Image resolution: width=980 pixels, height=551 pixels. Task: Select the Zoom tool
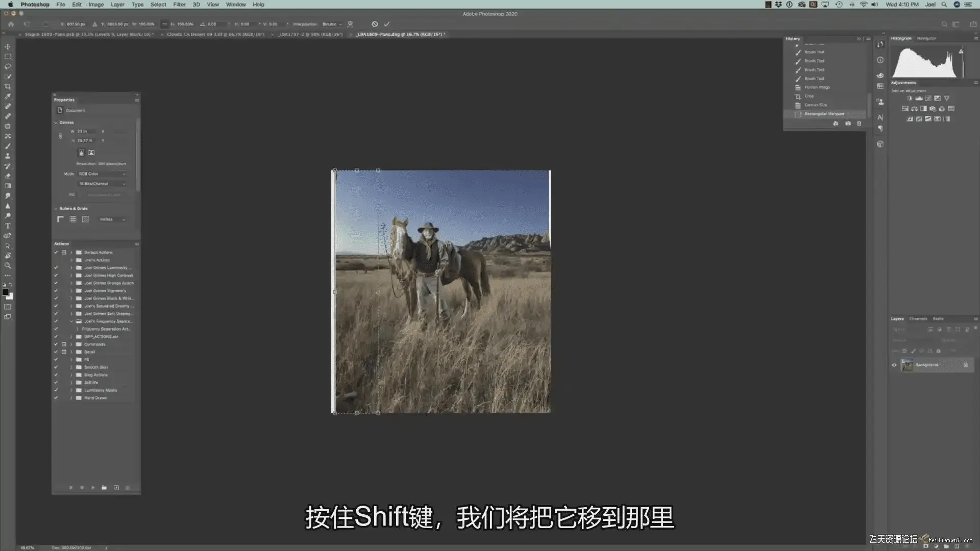(x=8, y=265)
